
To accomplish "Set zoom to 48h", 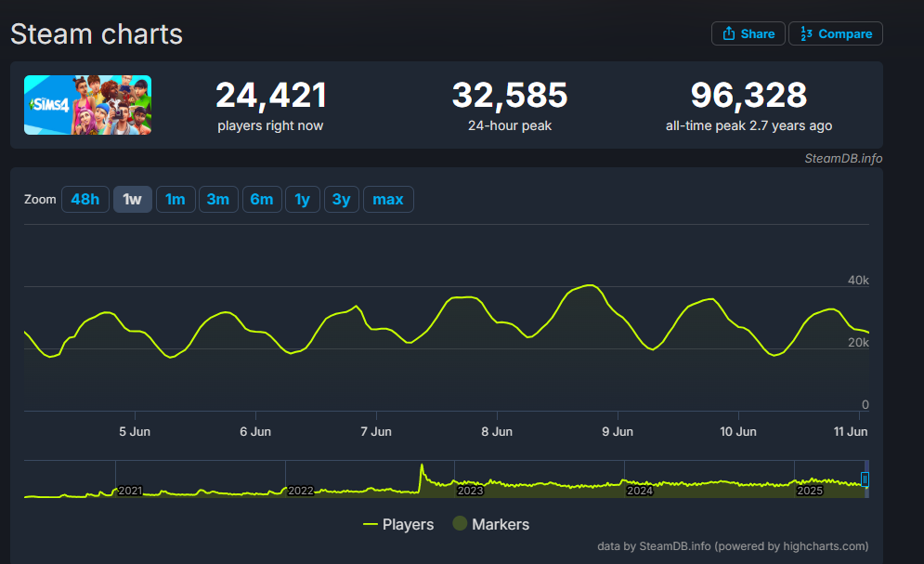I will pos(85,199).
